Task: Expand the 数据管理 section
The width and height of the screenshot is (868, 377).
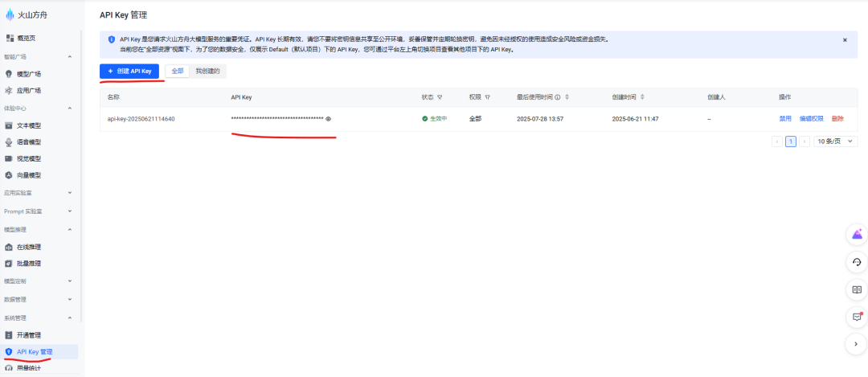Action: point(70,300)
